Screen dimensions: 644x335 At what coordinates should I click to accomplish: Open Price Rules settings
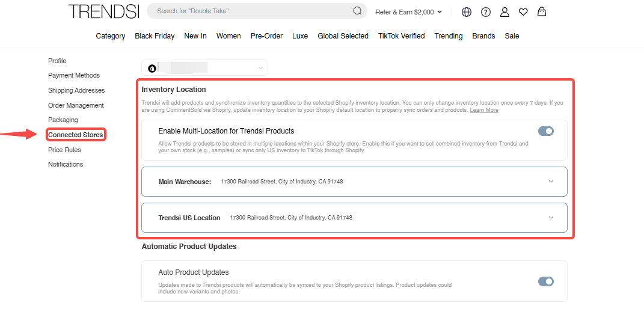[64, 150]
